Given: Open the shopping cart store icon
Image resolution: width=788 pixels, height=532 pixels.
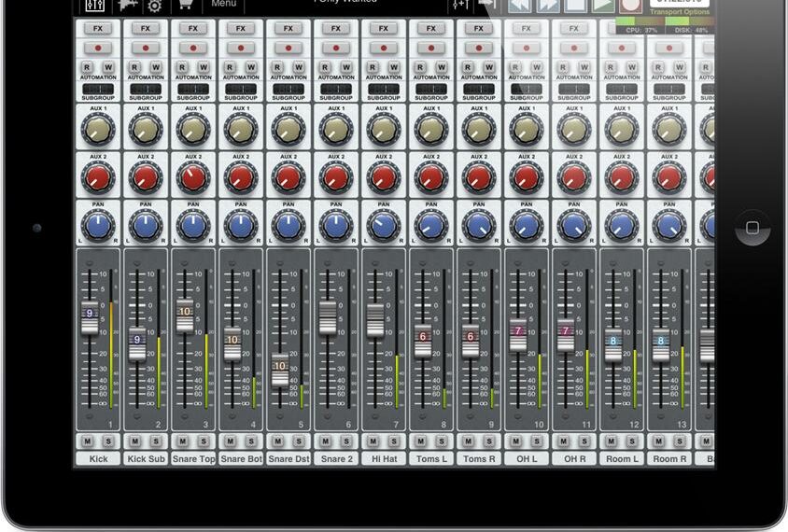Looking at the screenshot, I should [185, 5].
